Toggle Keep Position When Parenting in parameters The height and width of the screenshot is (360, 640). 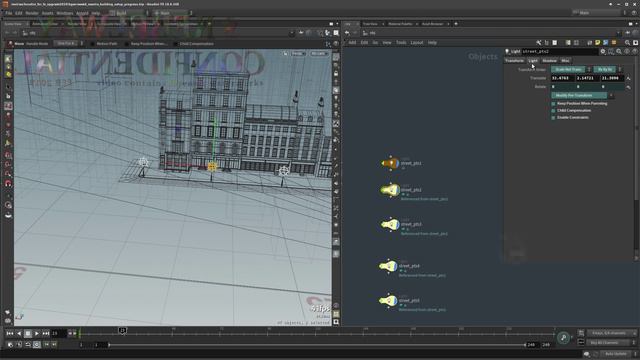coord(553,104)
